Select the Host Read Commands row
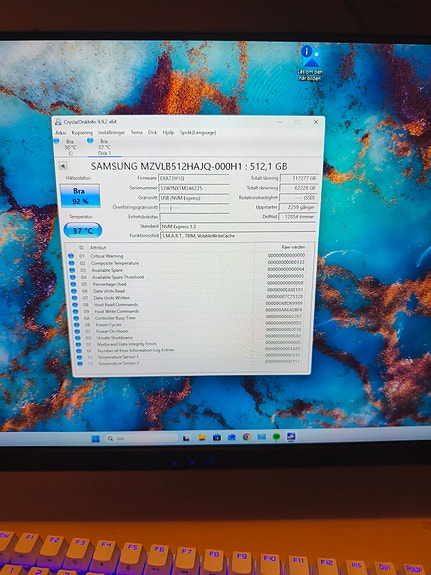Image resolution: width=431 pixels, height=575 pixels. coord(188,304)
